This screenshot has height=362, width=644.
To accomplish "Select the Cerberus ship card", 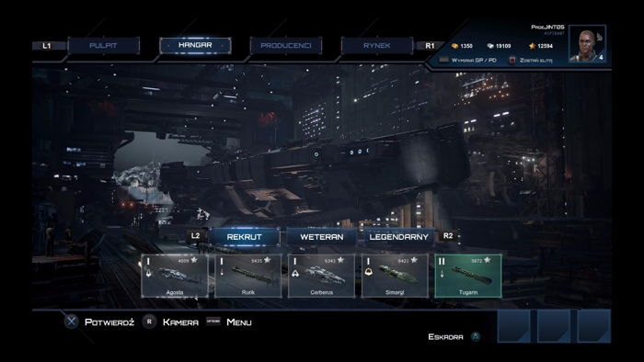I will 322,276.
